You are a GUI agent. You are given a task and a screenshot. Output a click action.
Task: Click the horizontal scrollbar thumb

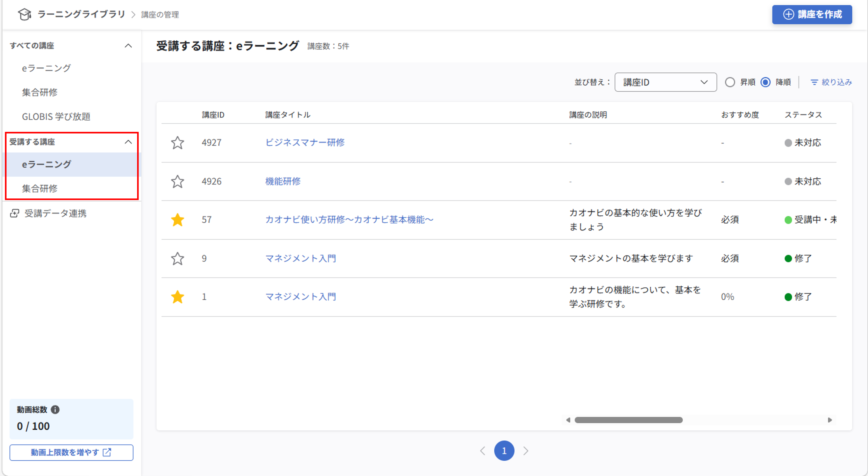point(629,420)
